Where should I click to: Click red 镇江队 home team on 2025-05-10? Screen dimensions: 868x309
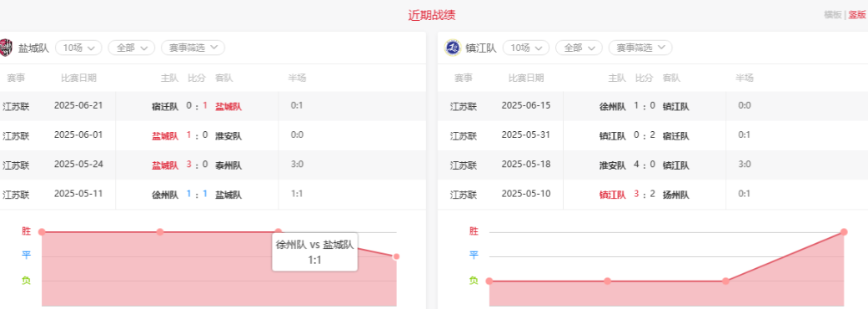(x=612, y=195)
